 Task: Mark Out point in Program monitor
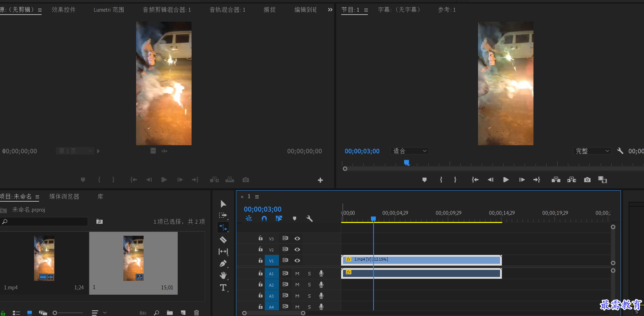tap(455, 180)
